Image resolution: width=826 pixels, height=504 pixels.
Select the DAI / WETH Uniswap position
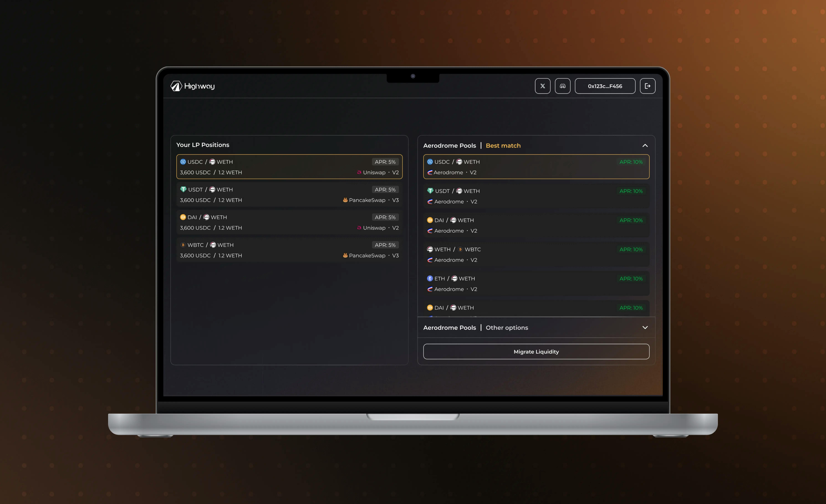[289, 222]
